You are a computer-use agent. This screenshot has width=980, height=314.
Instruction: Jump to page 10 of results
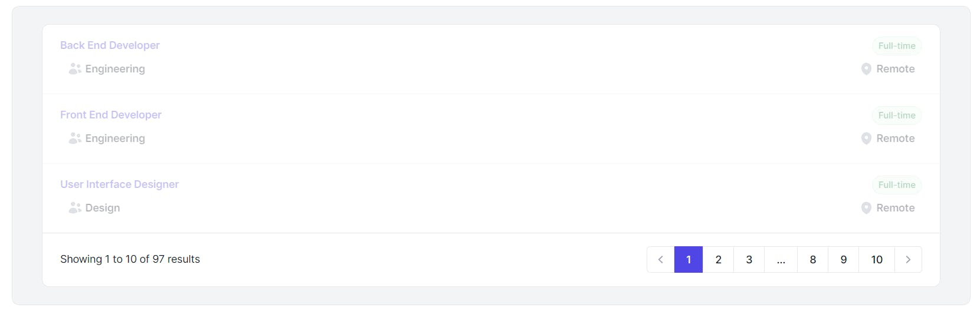click(877, 260)
